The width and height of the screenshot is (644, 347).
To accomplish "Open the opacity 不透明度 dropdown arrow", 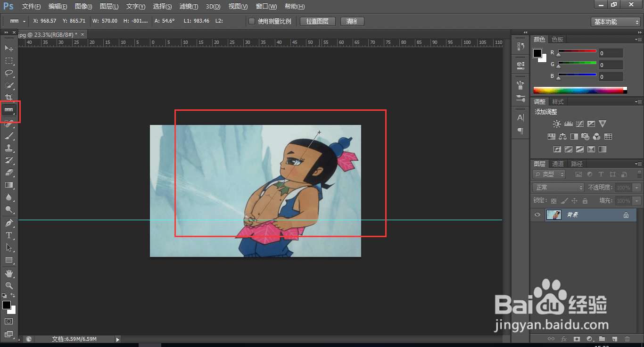I will pos(637,188).
